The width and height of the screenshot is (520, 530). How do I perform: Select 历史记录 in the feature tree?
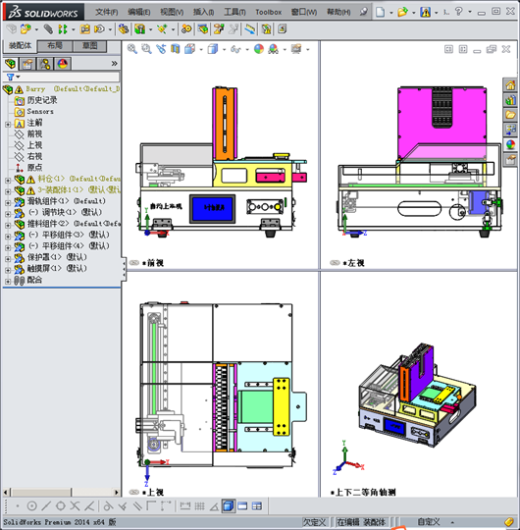tap(42, 100)
